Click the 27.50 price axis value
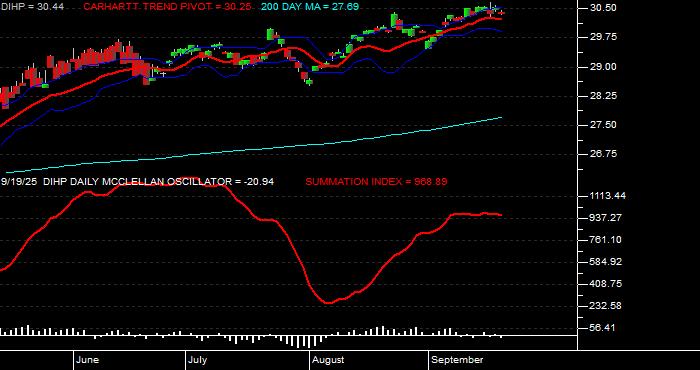This screenshot has width=700, height=370. tap(604, 125)
